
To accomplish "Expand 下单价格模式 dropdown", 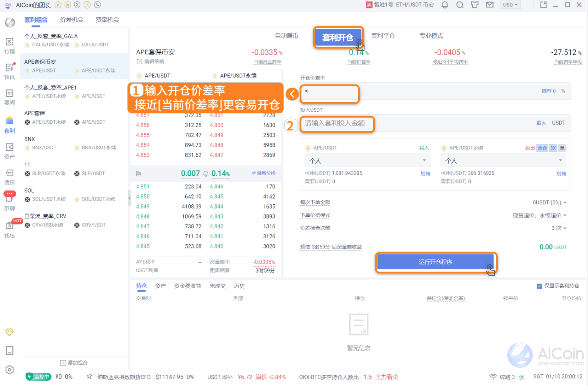I will [x=540, y=215].
